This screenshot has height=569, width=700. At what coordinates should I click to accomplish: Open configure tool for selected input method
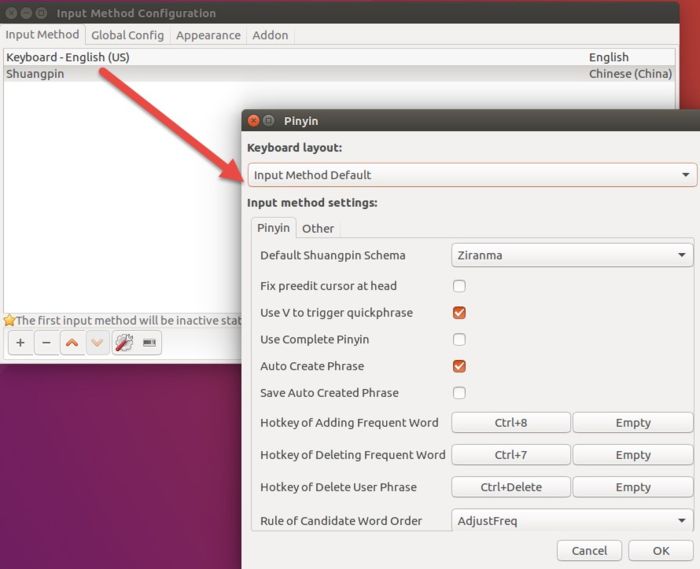tap(124, 343)
